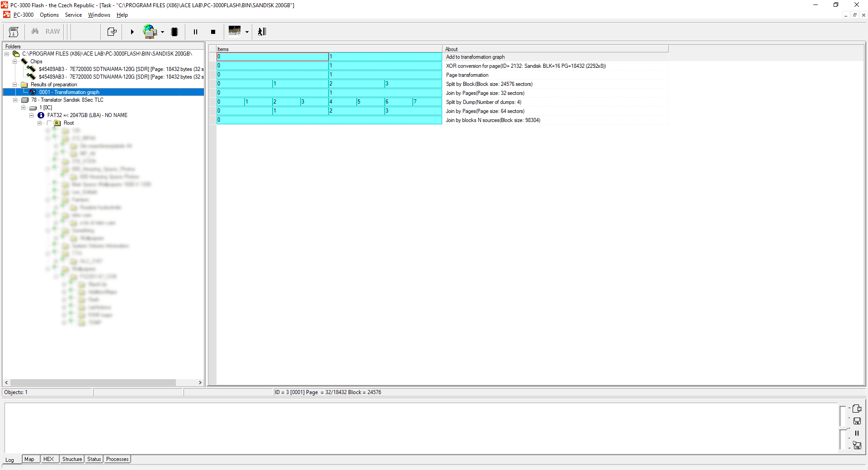The image size is (868, 470).
Task: Click the bitmap dump view icon
Action: tap(235, 31)
